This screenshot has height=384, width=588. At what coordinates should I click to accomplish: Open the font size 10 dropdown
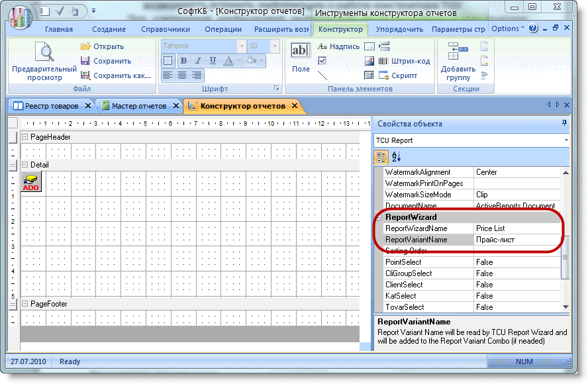click(x=275, y=46)
